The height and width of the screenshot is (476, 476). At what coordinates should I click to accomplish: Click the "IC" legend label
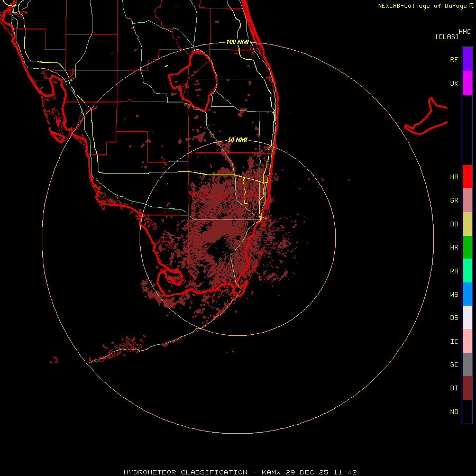[x=454, y=341]
